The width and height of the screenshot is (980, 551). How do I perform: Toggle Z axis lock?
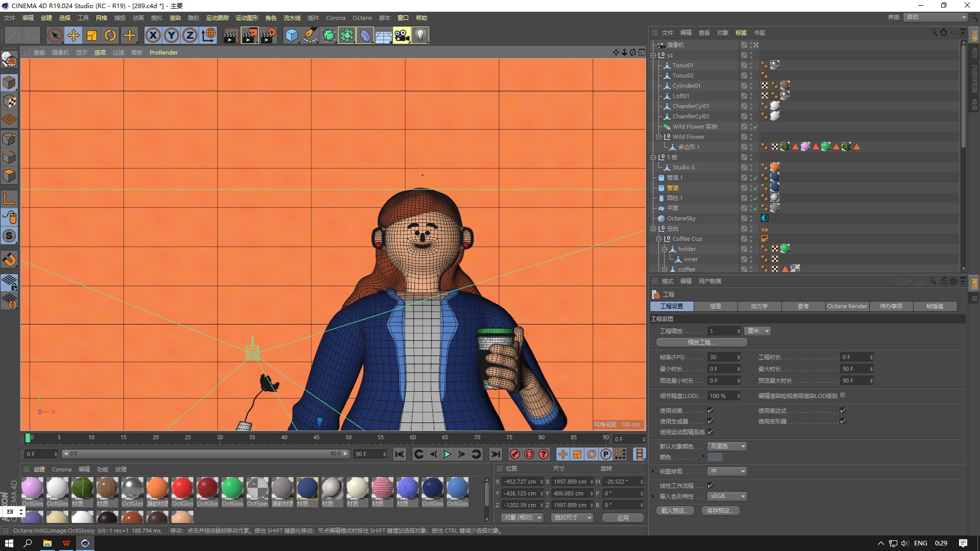[190, 36]
